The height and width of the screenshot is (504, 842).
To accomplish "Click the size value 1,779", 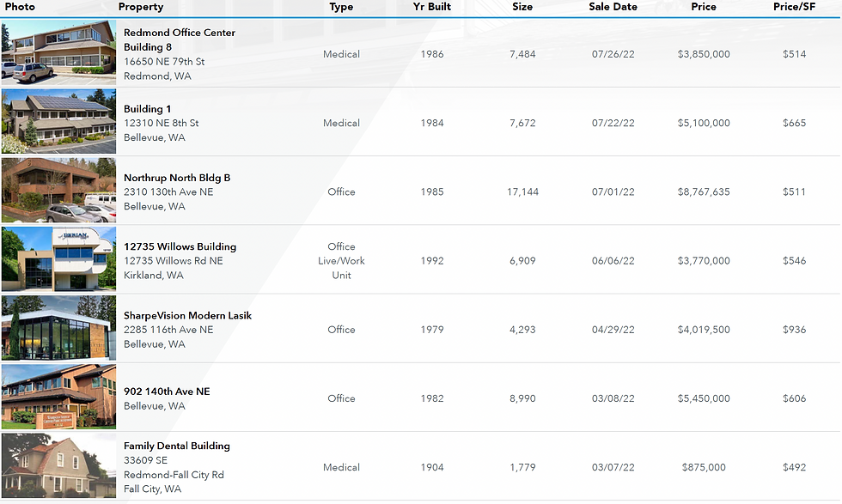I will tap(522, 467).
